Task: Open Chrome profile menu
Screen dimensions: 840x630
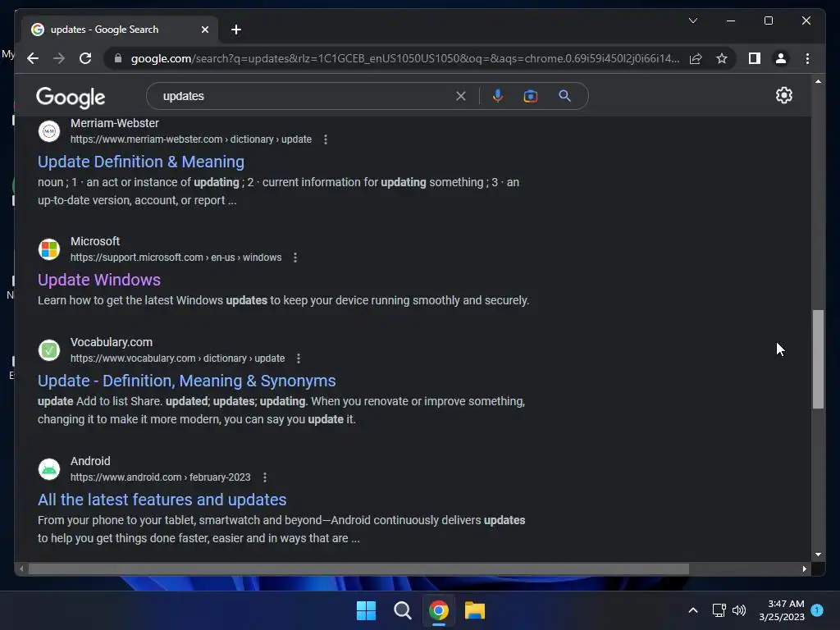Action: click(x=781, y=58)
